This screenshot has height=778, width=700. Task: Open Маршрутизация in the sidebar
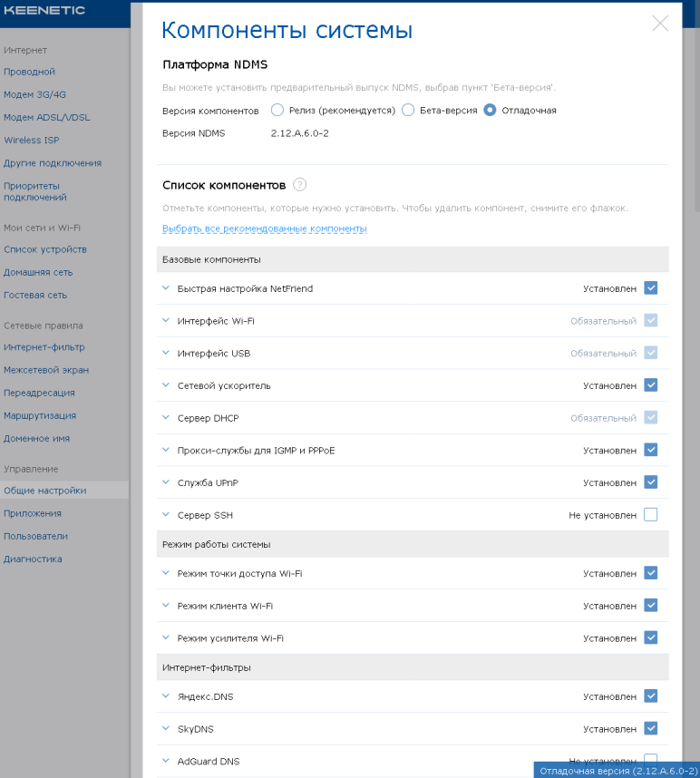(x=40, y=416)
